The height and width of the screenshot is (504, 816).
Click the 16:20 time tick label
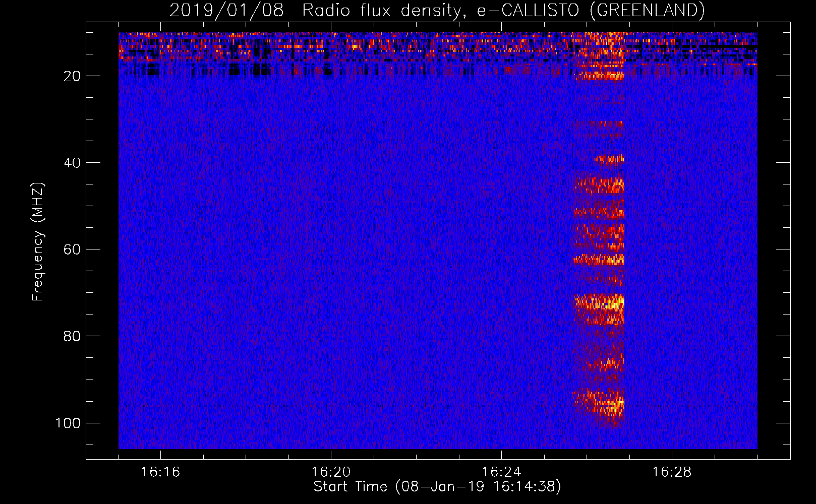(331, 472)
